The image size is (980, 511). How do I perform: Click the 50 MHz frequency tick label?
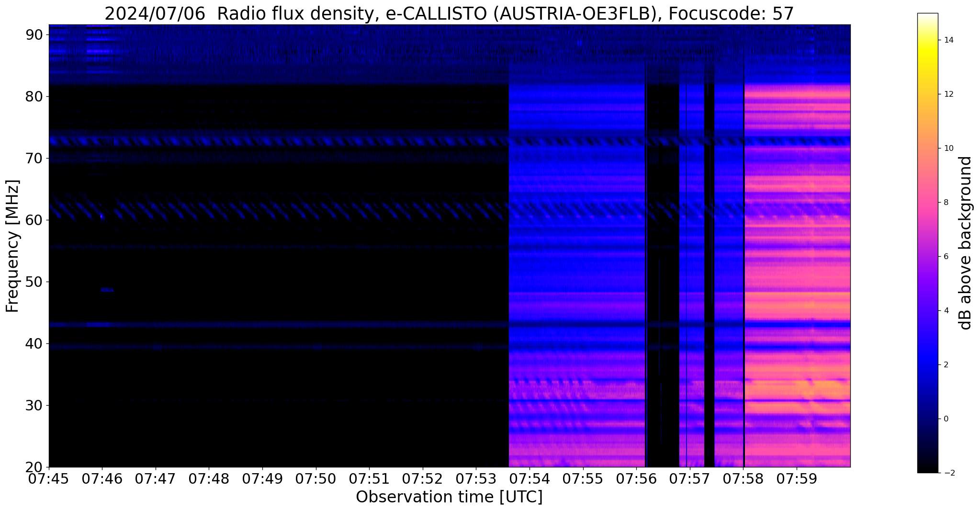(35, 282)
